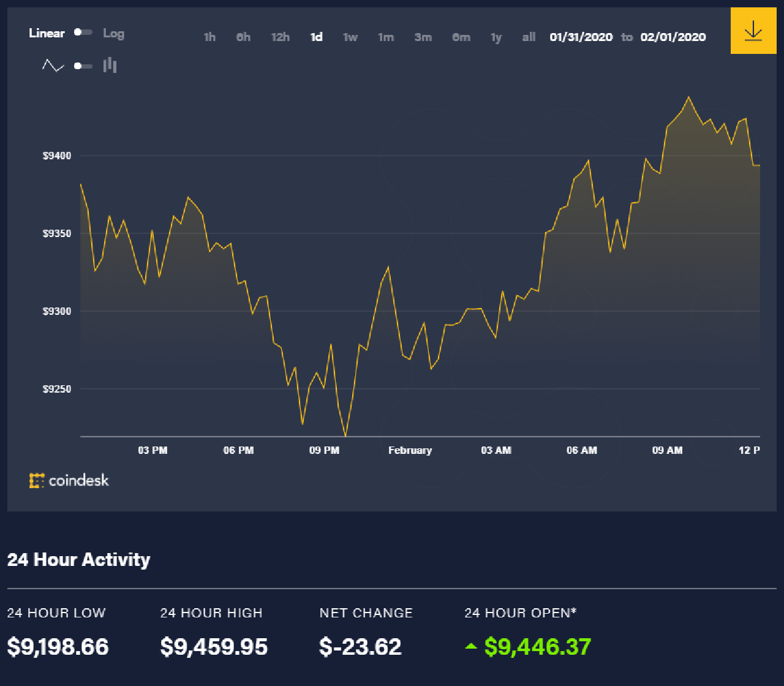The image size is (784, 686).
Task: Select the 3m time range
Action: (423, 37)
